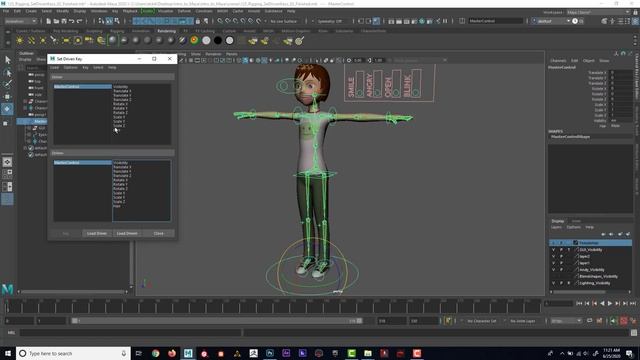Play the animation backward
The width and height of the screenshot is (640, 360).
(x=602, y=303)
